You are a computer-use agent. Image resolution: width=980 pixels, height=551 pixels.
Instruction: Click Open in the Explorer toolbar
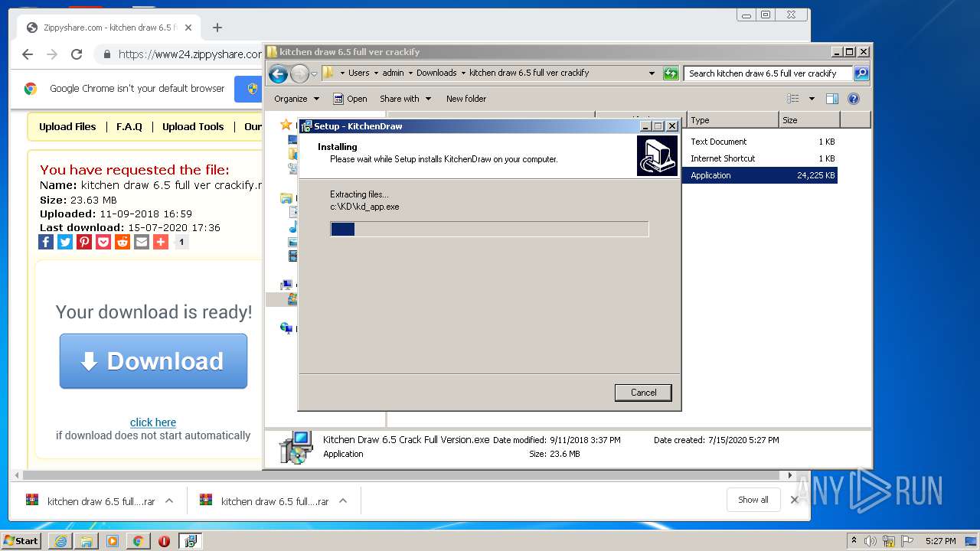click(351, 99)
